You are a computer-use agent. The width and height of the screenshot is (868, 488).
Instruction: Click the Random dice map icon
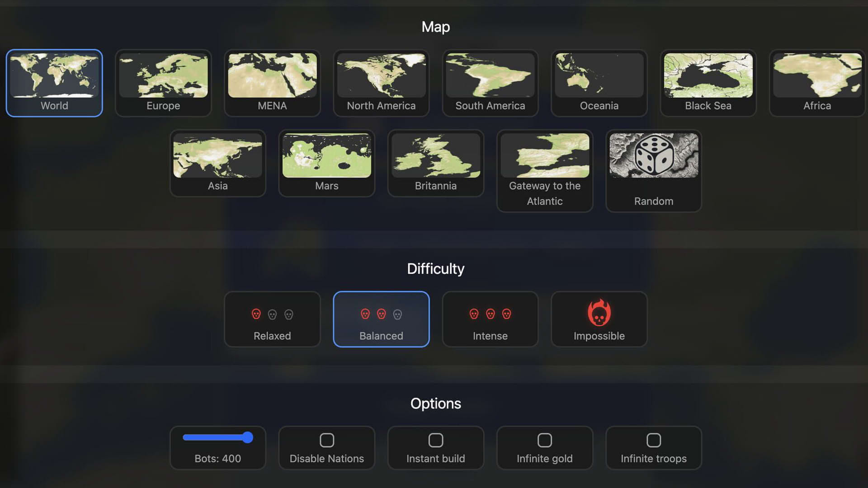click(x=654, y=155)
